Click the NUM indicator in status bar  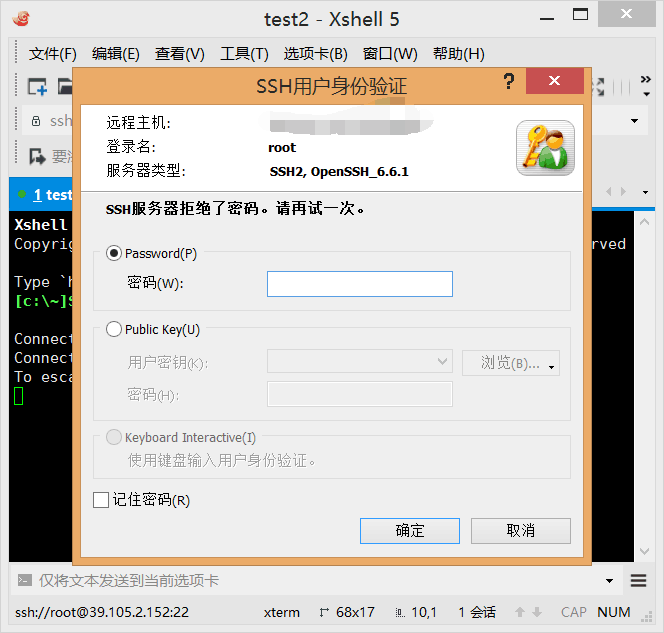click(x=614, y=612)
